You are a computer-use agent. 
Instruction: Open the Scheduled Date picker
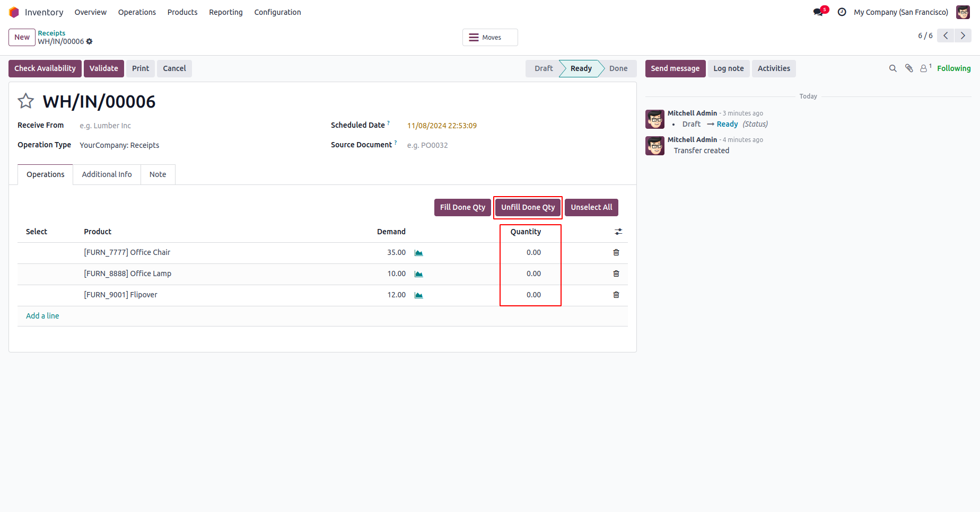point(442,126)
